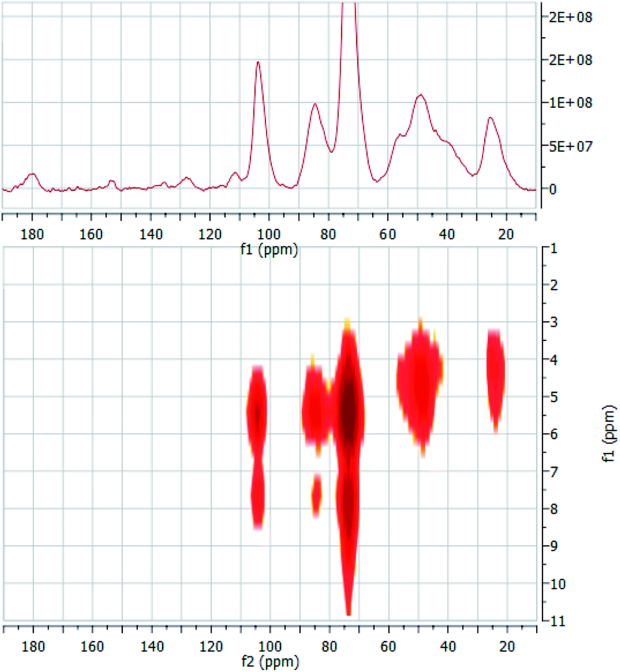620x672 pixels.
Task: Click 120 on the horizontal f1 axis
Action: click(210, 234)
